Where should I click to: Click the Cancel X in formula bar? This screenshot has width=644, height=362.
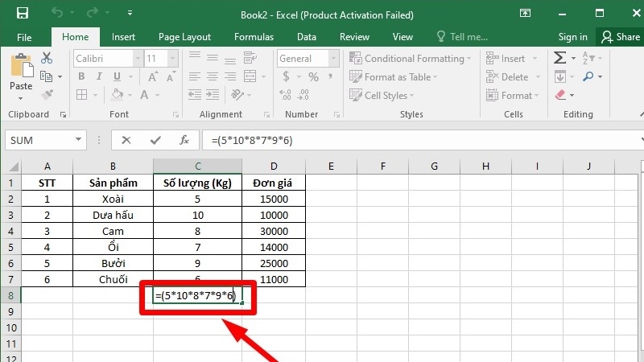click(x=126, y=140)
